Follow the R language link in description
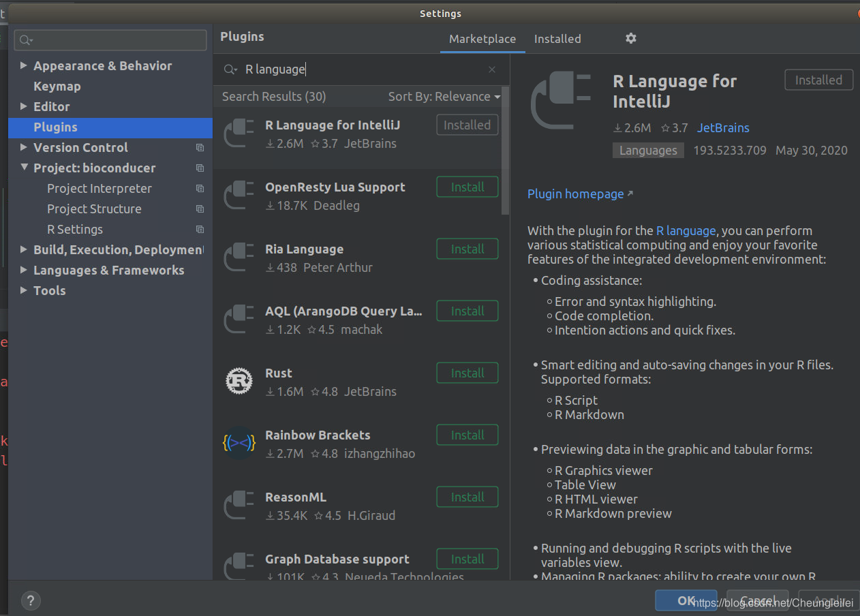Screen dimensions: 860x616 (686, 231)
